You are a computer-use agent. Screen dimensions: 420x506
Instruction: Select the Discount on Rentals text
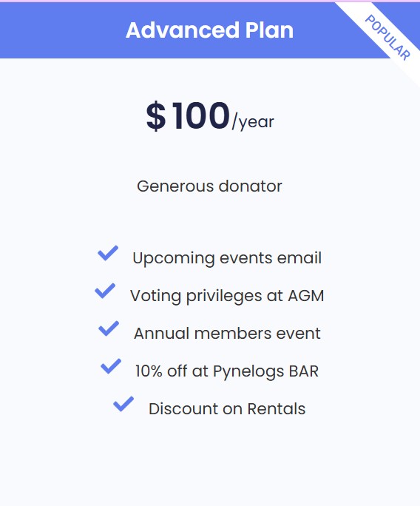[227, 409]
